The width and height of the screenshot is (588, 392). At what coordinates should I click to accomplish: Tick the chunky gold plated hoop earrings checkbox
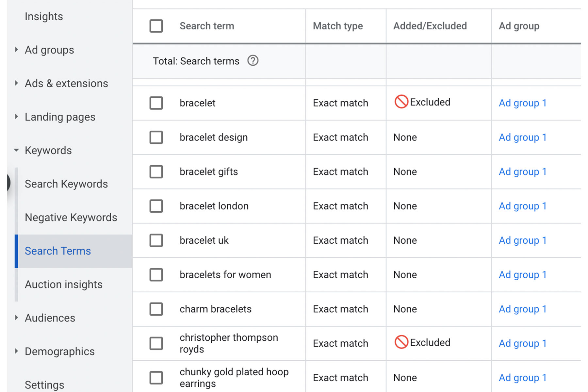[x=156, y=378]
